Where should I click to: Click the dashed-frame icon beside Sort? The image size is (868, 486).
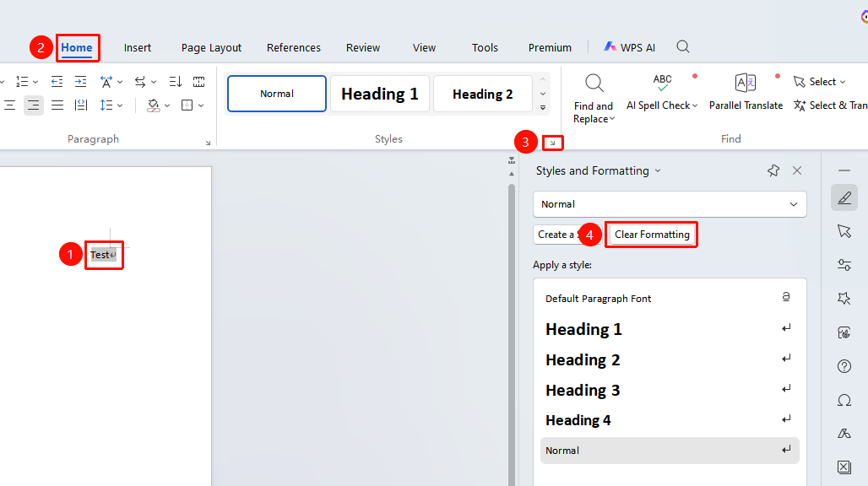198,82
